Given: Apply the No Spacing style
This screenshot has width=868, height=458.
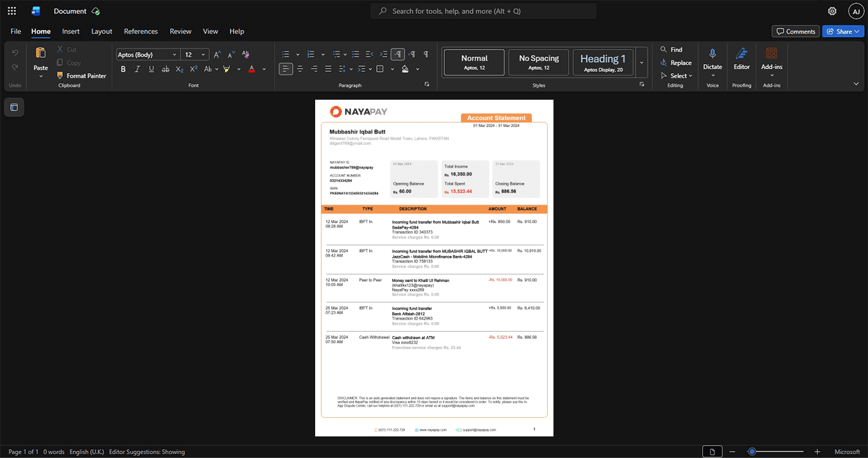Looking at the screenshot, I should tap(539, 63).
